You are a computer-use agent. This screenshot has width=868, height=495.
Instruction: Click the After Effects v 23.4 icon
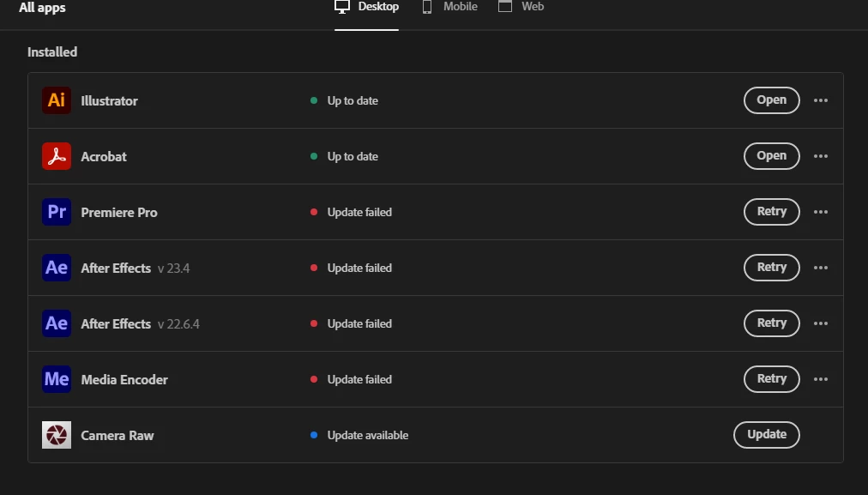[x=57, y=268]
